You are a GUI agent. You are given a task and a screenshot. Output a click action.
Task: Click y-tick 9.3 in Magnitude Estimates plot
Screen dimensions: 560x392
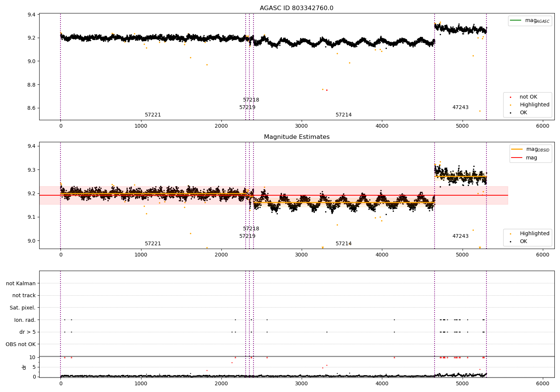(32, 170)
